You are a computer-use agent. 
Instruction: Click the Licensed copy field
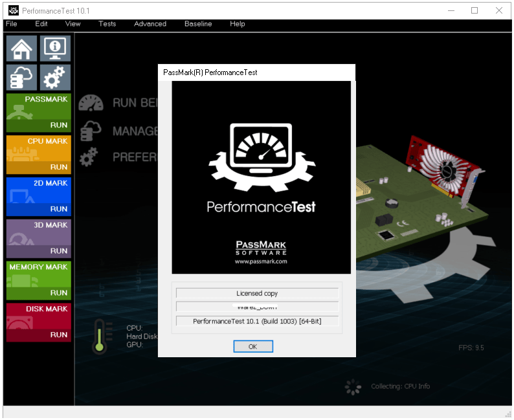pos(258,293)
